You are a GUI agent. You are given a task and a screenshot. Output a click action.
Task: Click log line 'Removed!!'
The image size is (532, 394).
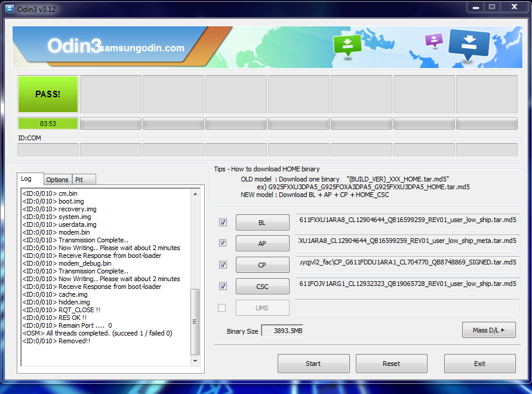pos(56,341)
